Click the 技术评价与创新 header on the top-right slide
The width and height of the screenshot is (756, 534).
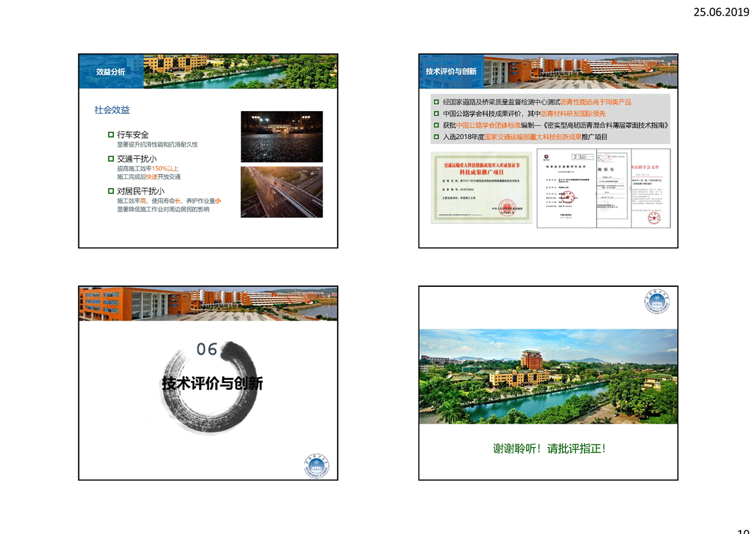[451, 71]
